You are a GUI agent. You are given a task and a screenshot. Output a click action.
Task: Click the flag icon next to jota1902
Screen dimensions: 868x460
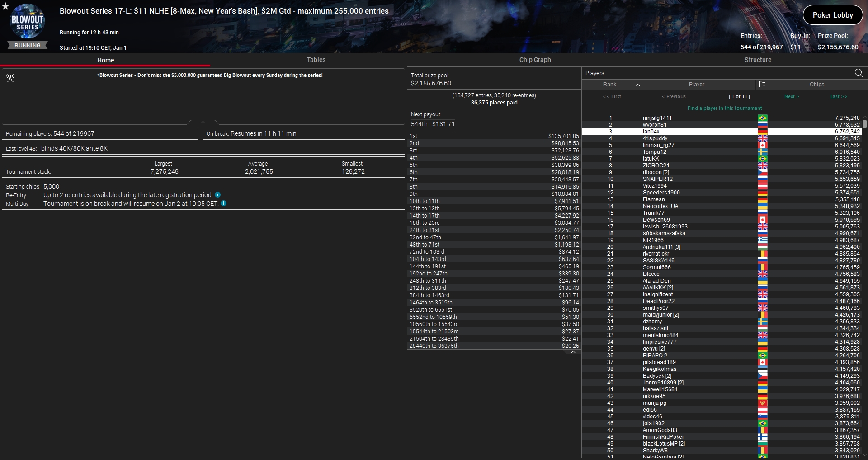pos(762,423)
